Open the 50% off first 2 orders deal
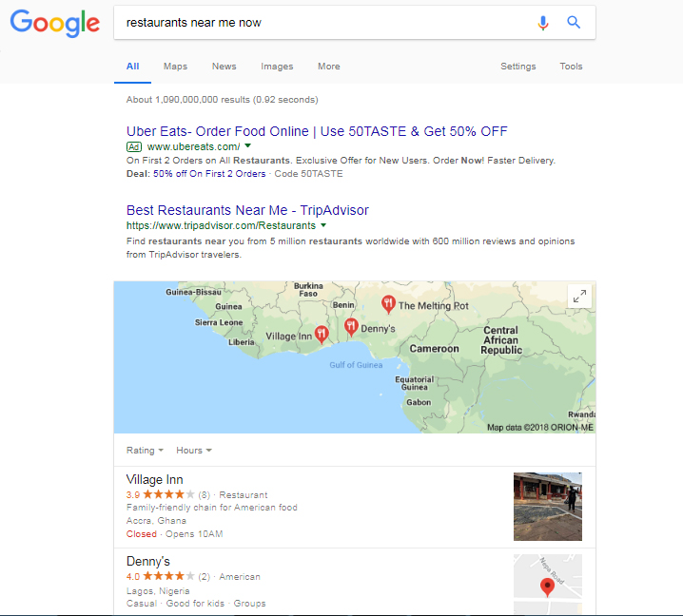Image resolution: width=683 pixels, height=616 pixels. tap(209, 174)
